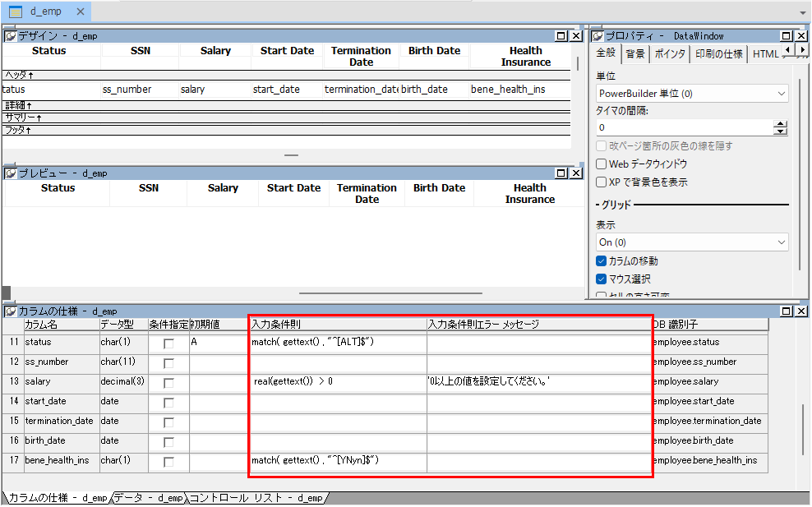Switch to the 全般 property tab
812x507 pixels.
click(x=606, y=53)
